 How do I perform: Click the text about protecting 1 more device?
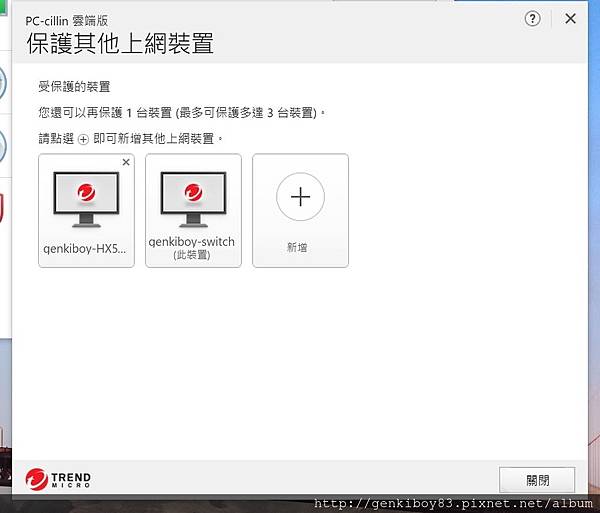[182, 113]
